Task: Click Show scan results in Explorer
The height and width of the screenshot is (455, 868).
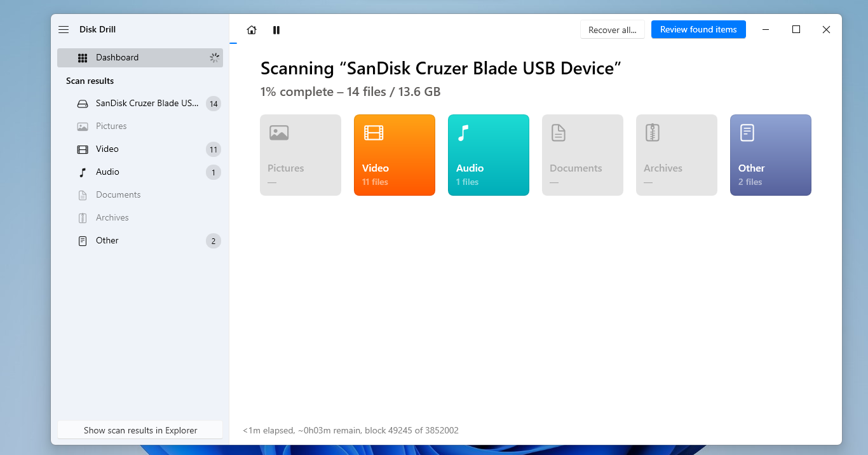Action: tap(140, 430)
